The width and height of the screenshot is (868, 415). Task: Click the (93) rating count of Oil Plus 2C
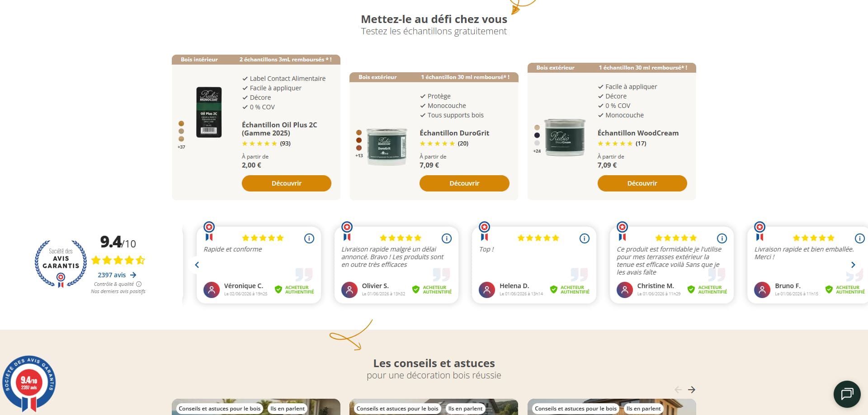pos(285,144)
